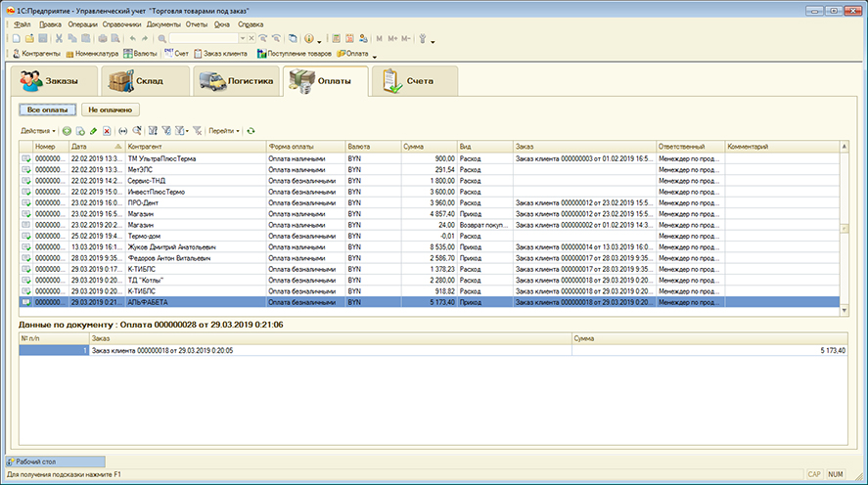Switch to the Склад tab
This screenshot has height=485, width=868.
tap(145, 81)
